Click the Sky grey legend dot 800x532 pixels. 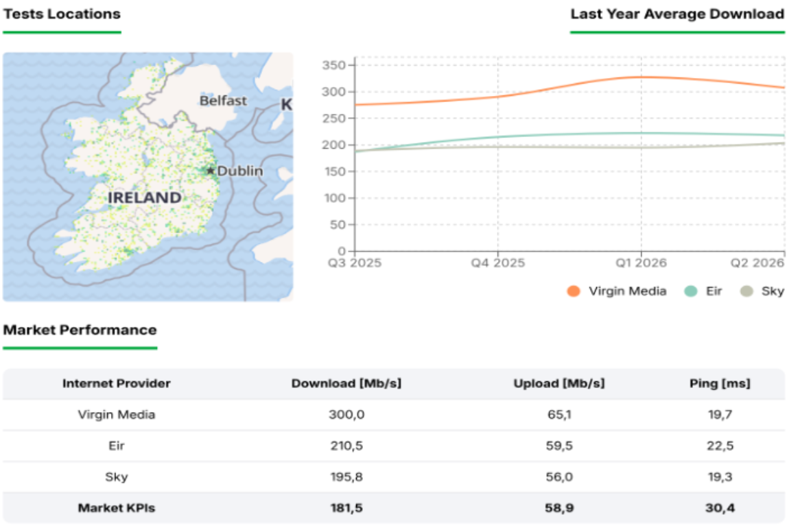(746, 291)
